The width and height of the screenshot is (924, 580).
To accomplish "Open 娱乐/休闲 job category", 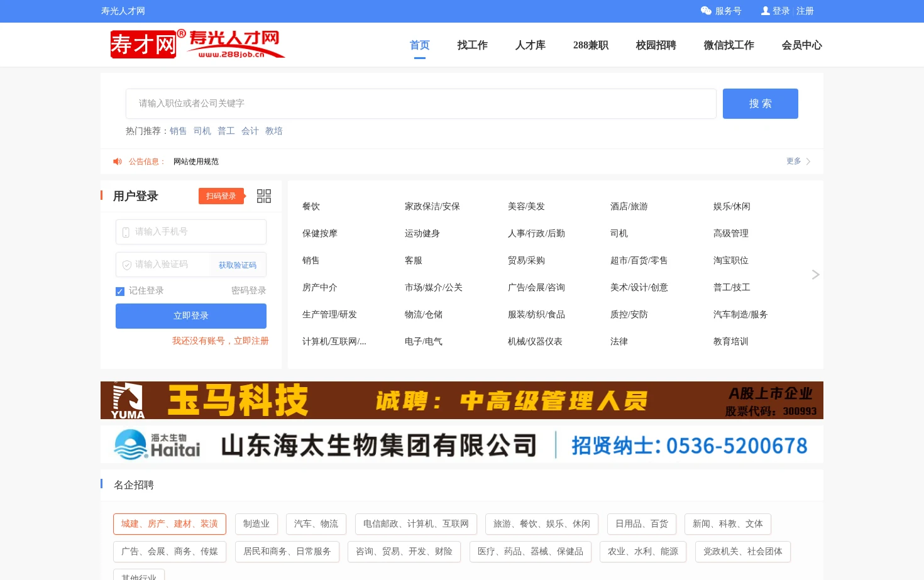I will 732,206.
